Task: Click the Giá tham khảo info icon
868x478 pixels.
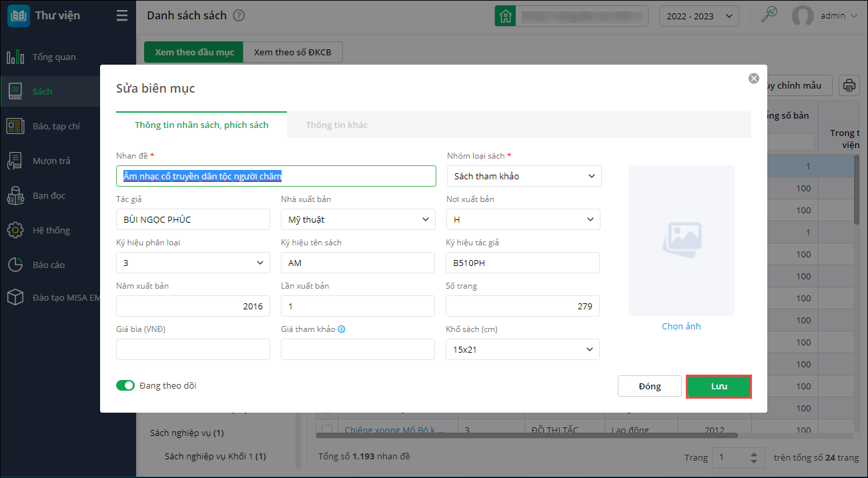Action: tap(342, 329)
